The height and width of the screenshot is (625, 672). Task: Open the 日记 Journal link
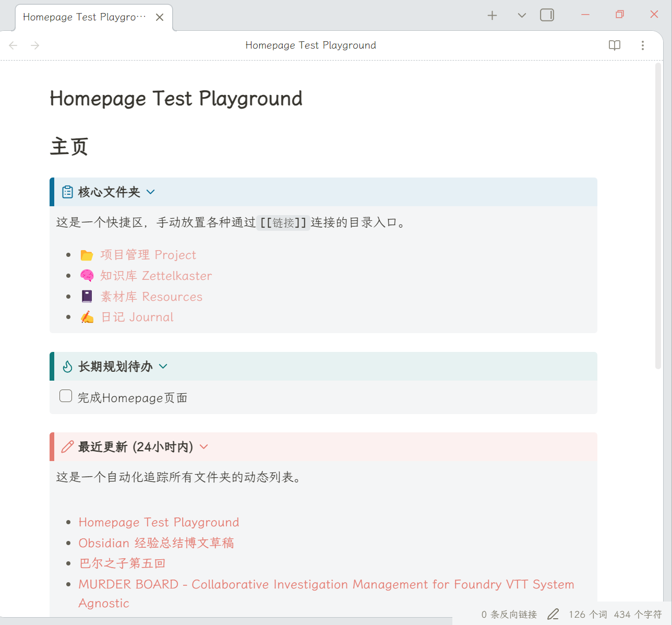point(137,317)
